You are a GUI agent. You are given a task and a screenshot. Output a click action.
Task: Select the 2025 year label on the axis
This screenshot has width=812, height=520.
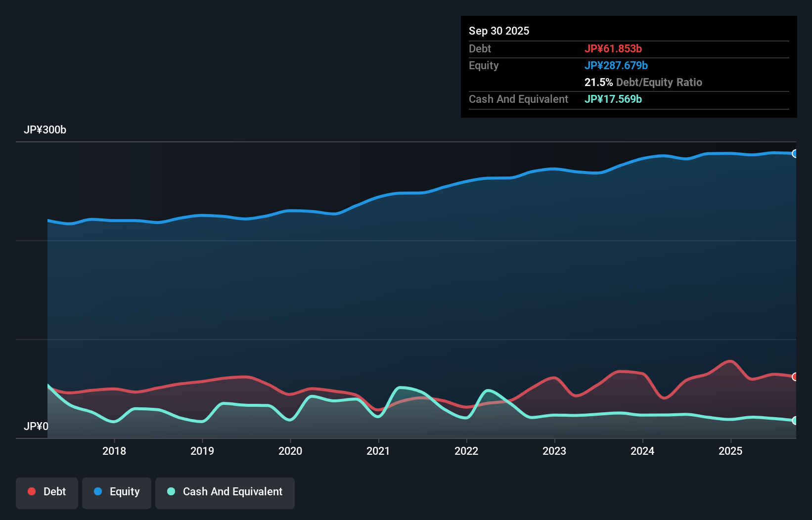tap(731, 451)
